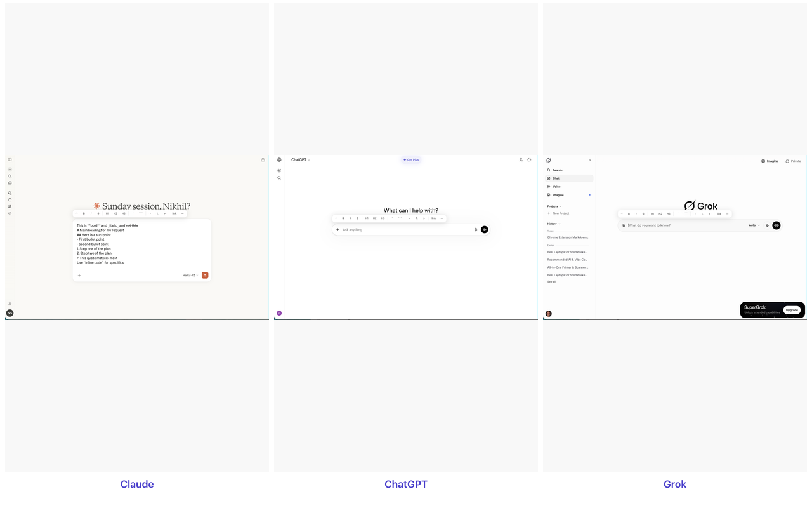Screen dimensions: 812x508
Task: Toggle bold formatting in Claude's toolbar
Action: (x=84, y=213)
